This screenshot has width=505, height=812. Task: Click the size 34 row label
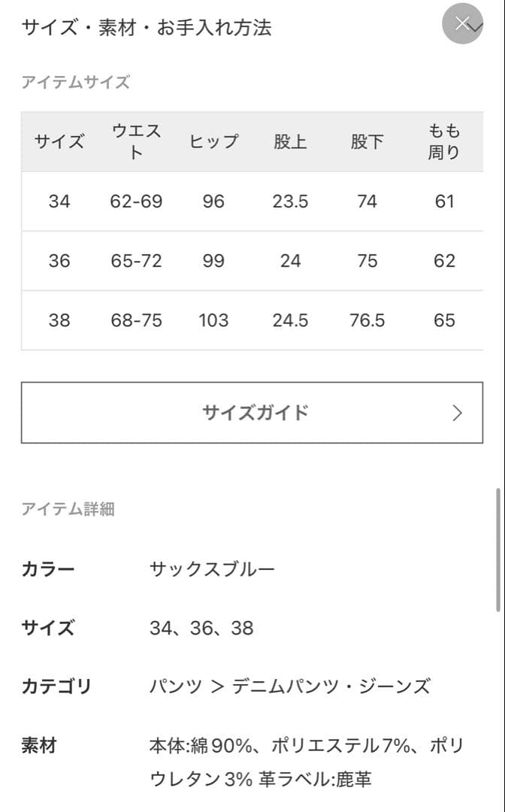click(x=59, y=201)
